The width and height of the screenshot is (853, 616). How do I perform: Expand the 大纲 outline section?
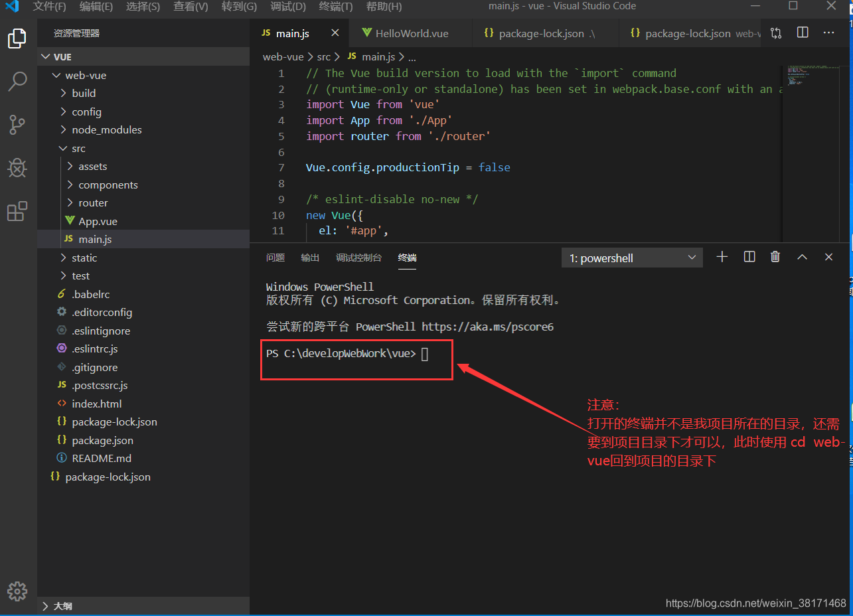click(x=143, y=606)
